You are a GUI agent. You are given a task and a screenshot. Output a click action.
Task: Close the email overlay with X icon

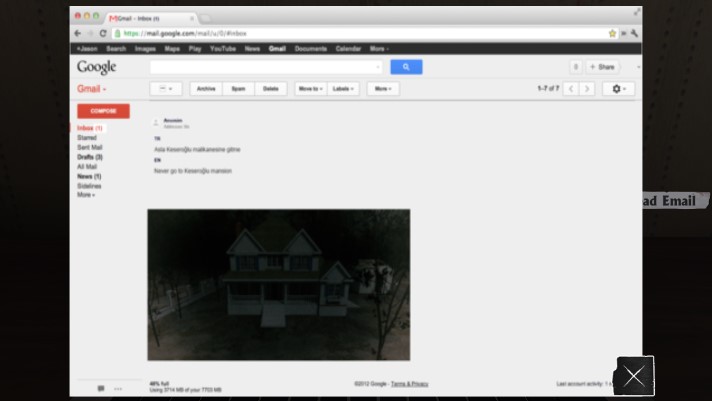634,376
